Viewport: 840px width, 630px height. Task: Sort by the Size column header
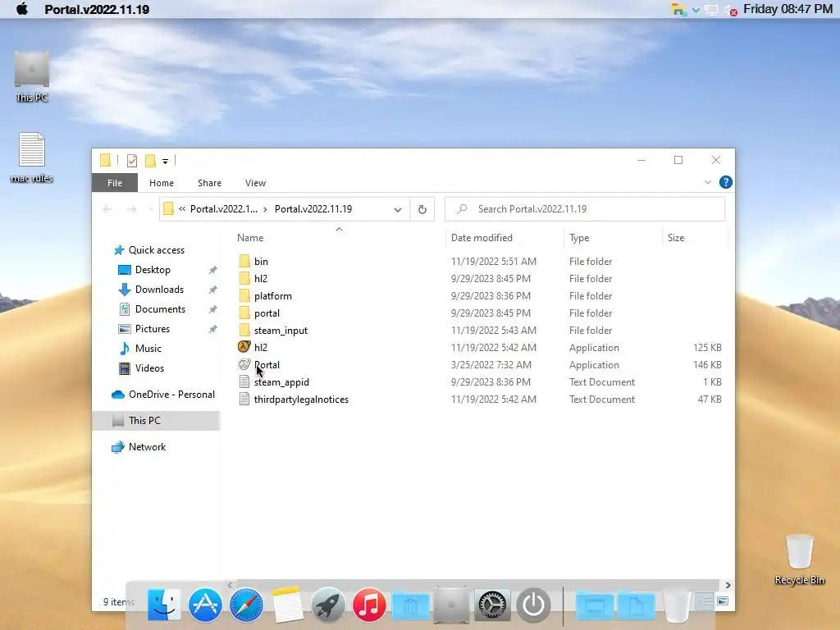[x=676, y=237]
